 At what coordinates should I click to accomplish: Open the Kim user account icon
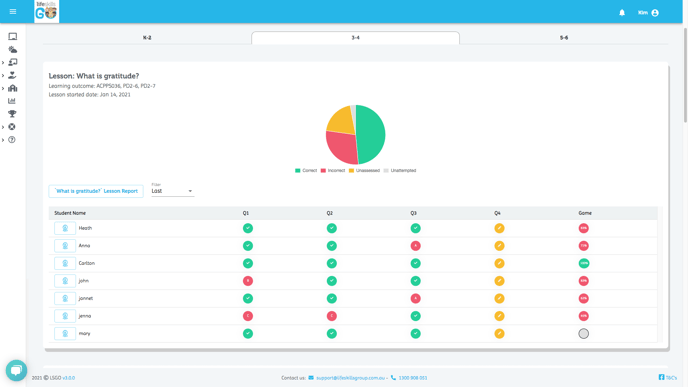tap(655, 13)
